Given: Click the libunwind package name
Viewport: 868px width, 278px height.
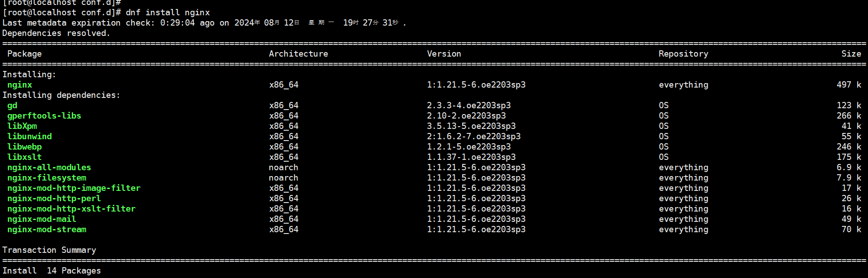Looking at the screenshot, I should [x=29, y=137].
